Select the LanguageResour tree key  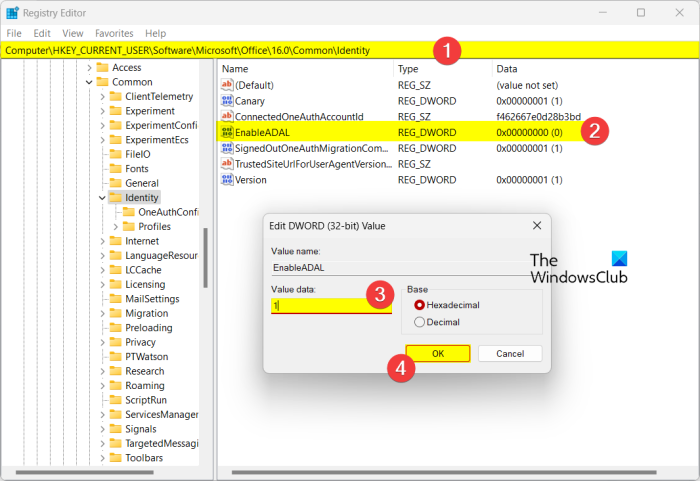point(161,255)
